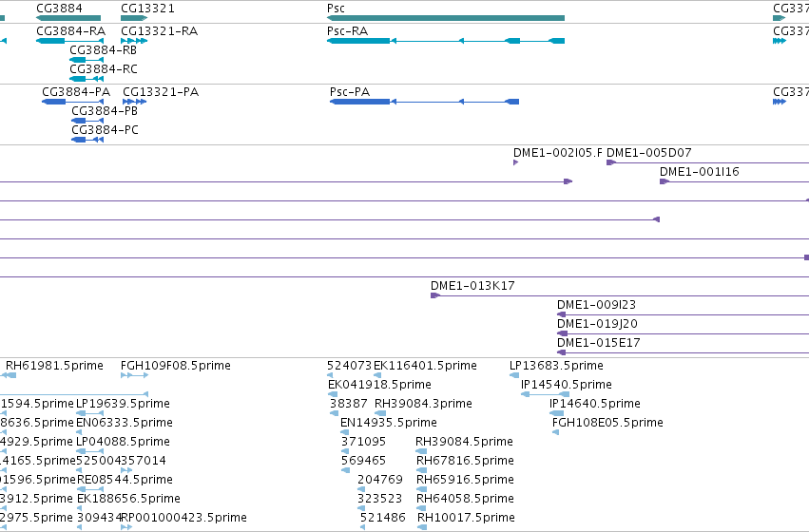Click the RH10017.5prime EST label
This screenshot has width=809, height=532.
(466, 518)
